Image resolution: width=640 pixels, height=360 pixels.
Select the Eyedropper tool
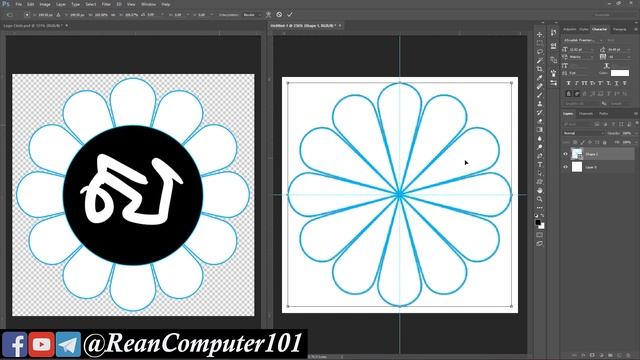(540, 78)
